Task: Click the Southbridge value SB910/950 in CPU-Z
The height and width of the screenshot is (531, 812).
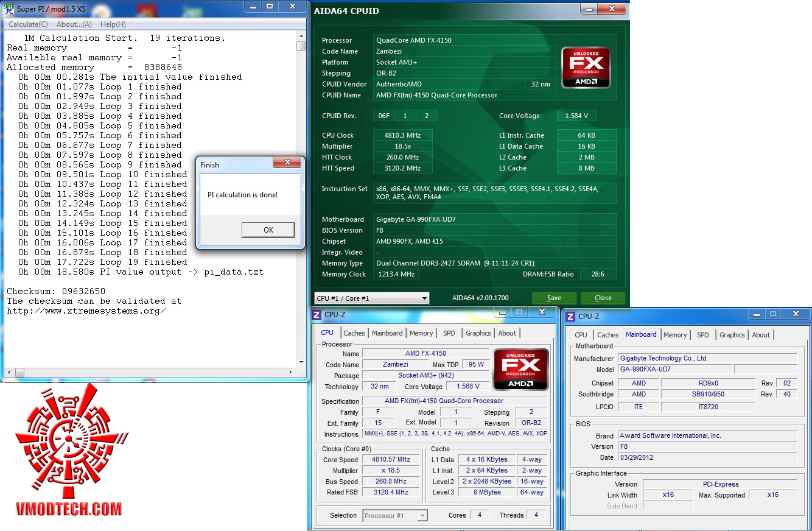Action: click(x=708, y=395)
